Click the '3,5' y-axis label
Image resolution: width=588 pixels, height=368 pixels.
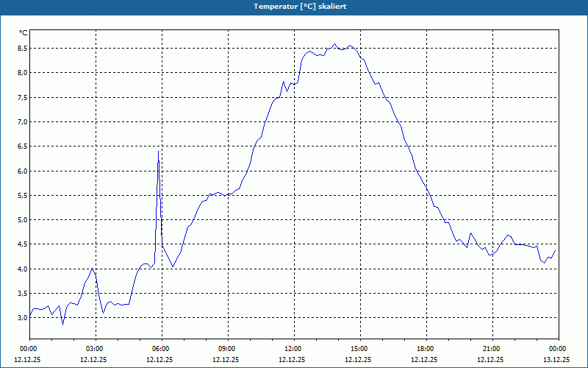(23, 293)
